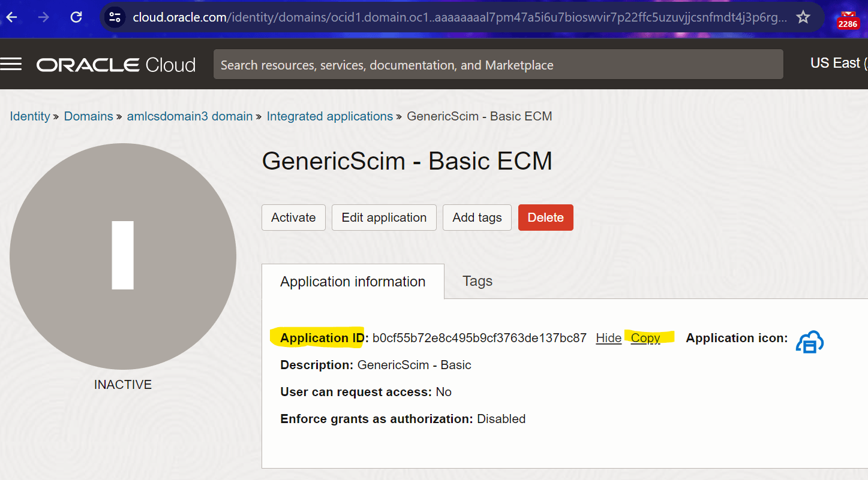
Task: Navigate to amlcsdomain3 domain breadcrumb
Action: pos(190,116)
